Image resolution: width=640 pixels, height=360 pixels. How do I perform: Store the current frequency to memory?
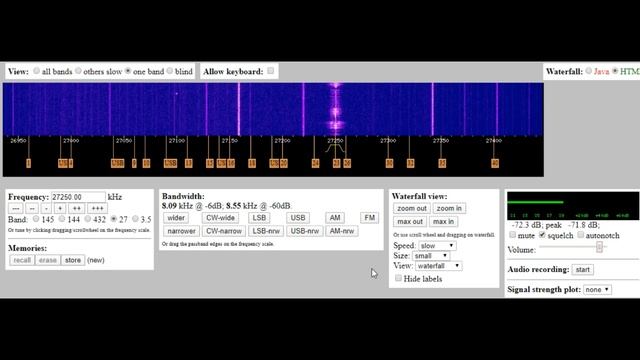coord(73,260)
